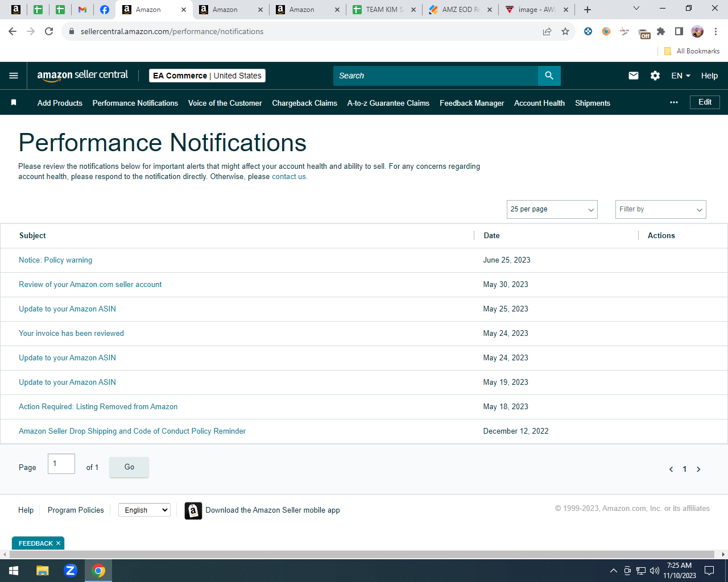Viewport: 728px width, 582px height.
Task: Open Chargeback Claims
Action: [x=305, y=103]
